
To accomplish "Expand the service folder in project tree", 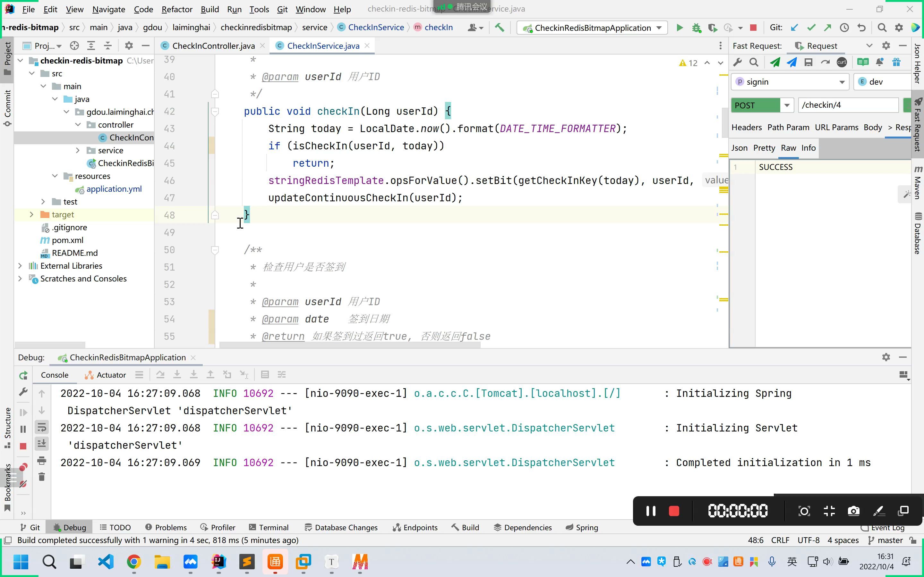I will pyautogui.click(x=78, y=150).
